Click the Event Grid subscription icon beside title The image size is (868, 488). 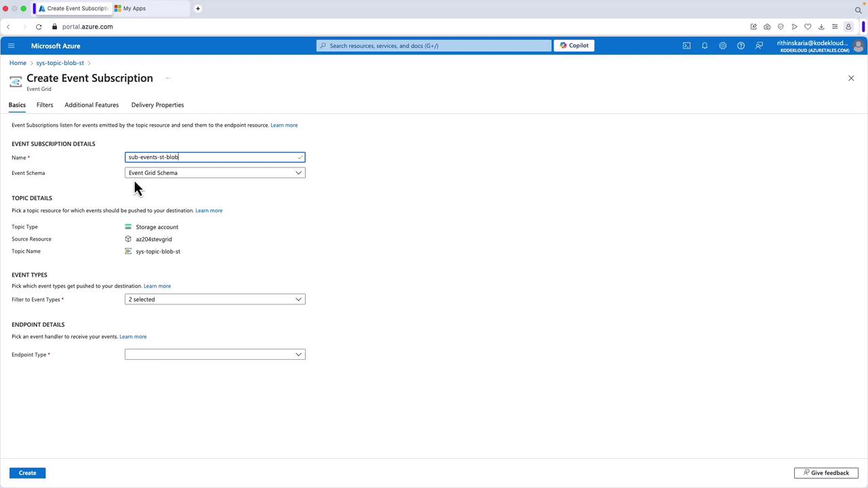(x=16, y=82)
